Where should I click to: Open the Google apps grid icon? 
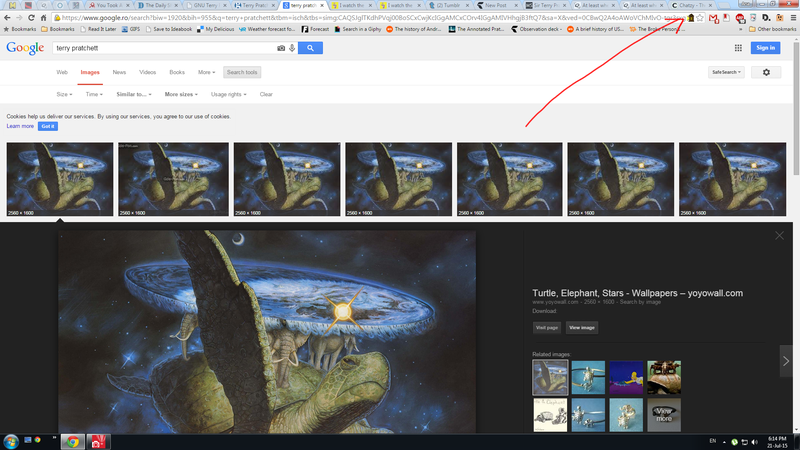738,47
